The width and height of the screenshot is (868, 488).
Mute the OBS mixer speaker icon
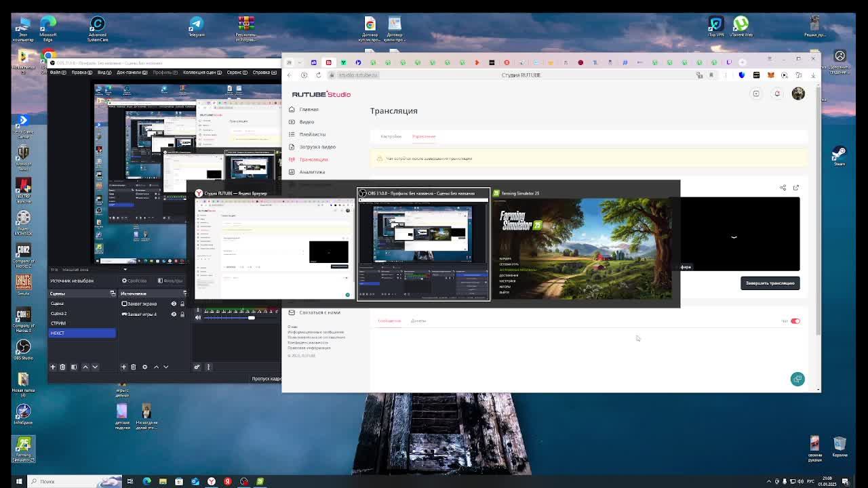click(198, 317)
